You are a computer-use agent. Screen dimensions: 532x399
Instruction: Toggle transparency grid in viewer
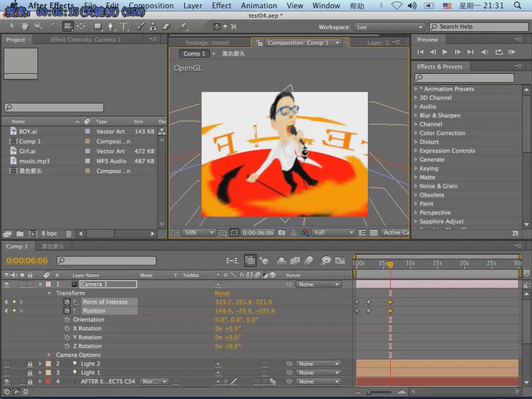(374, 233)
